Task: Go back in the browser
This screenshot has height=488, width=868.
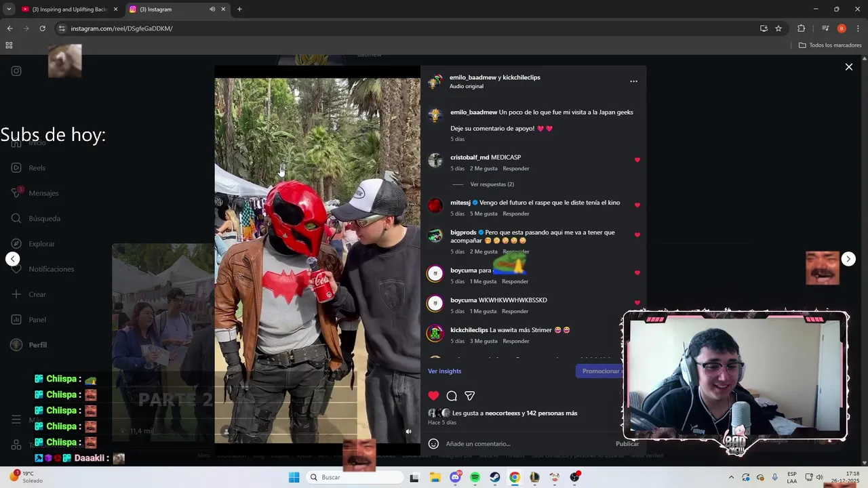Action: click(x=9, y=28)
